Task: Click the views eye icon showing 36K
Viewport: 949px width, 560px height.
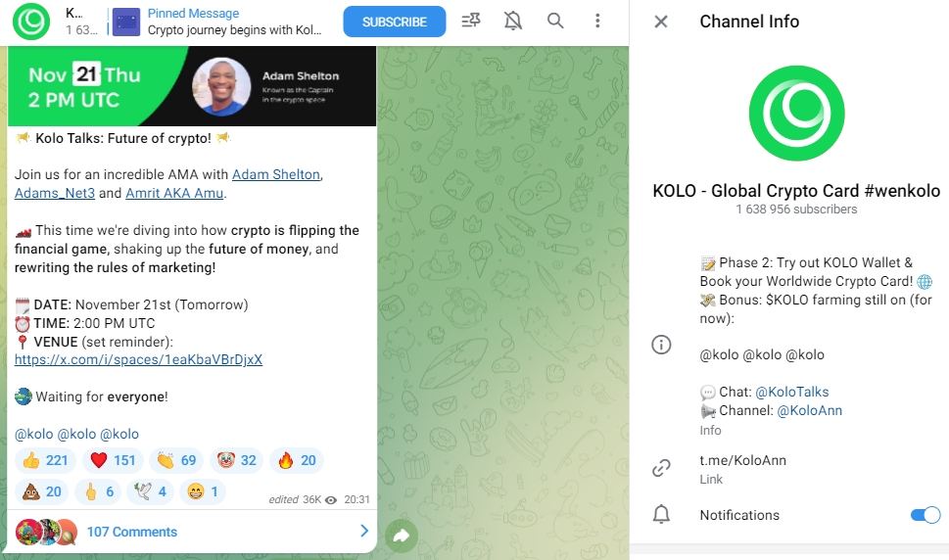Action: pos(330,500)
